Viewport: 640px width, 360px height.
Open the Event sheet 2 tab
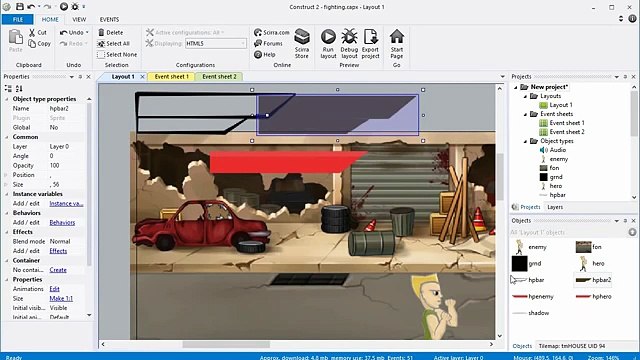(x=219, y=76)
